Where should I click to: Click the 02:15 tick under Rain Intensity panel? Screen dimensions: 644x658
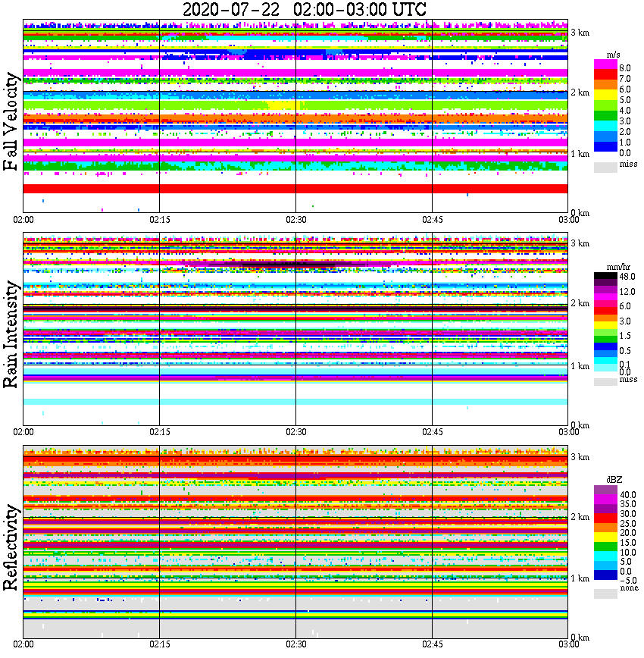pyautogui.click(x=160, y=432)
